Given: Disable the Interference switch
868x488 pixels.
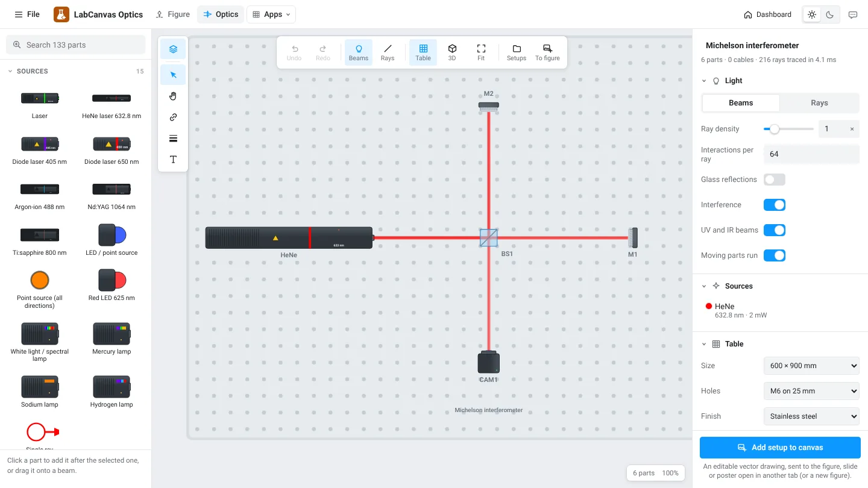Looking at the screenshot, I should click(x=775, y=205).
